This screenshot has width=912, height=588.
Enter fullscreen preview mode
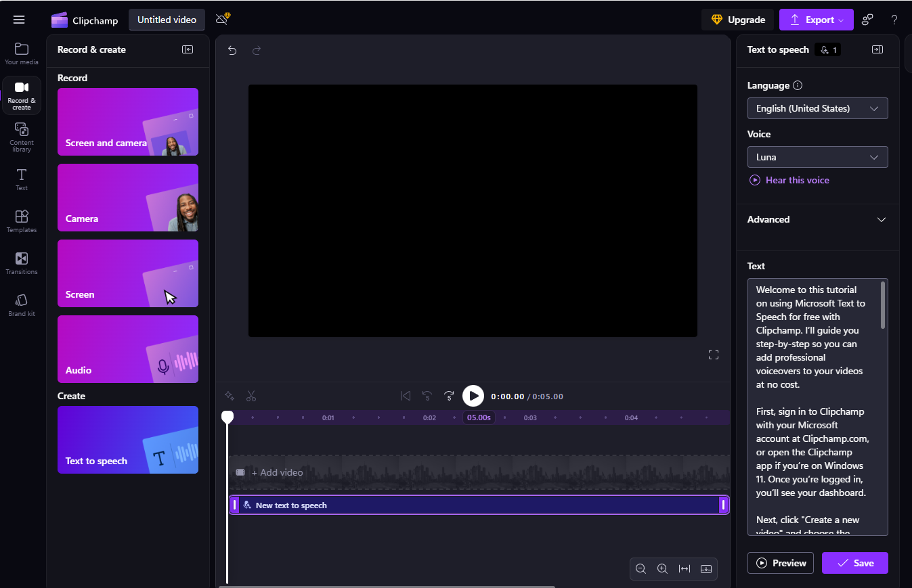coord(714,355)
